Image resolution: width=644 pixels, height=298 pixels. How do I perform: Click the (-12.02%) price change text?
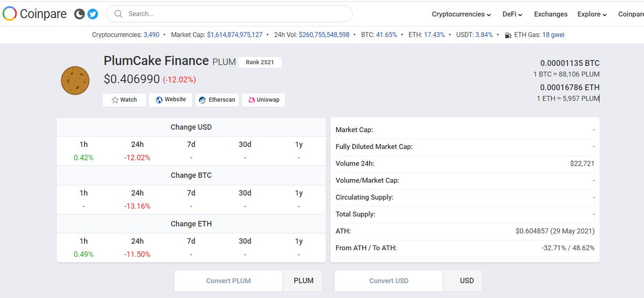coord(179,80)
